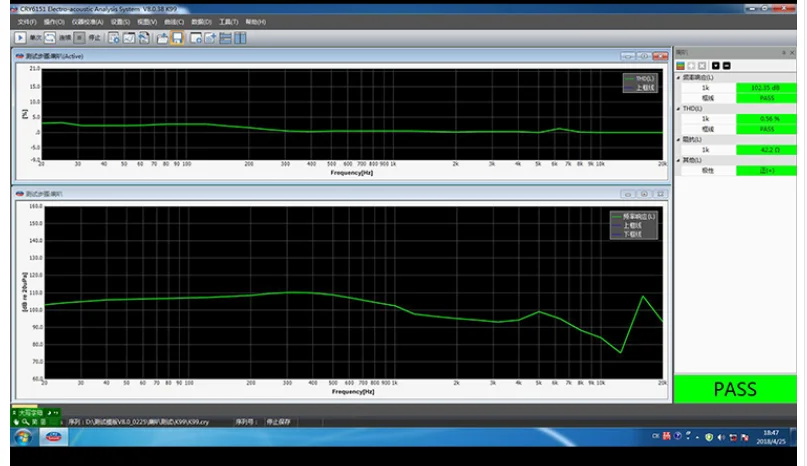Open the 文件(F) menu
This screenshot has height=466, width=807.
pyautogui.click(x=27, y=21)
